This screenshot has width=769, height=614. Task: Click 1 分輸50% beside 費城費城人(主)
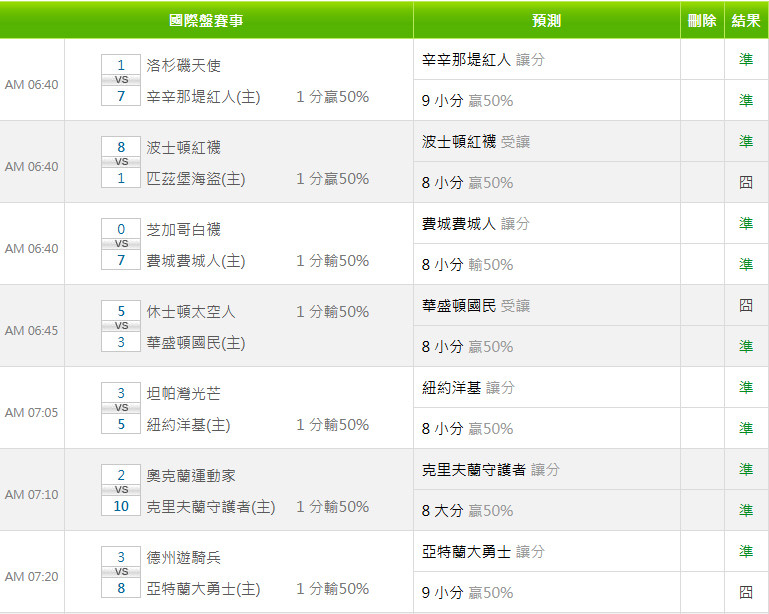click(x=333, y=260)
